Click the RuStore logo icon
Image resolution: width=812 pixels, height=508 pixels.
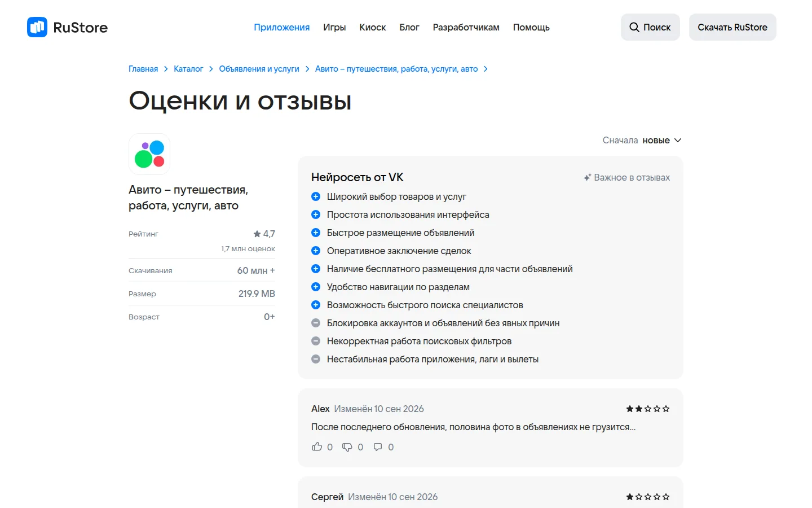(x=37, y=27)
